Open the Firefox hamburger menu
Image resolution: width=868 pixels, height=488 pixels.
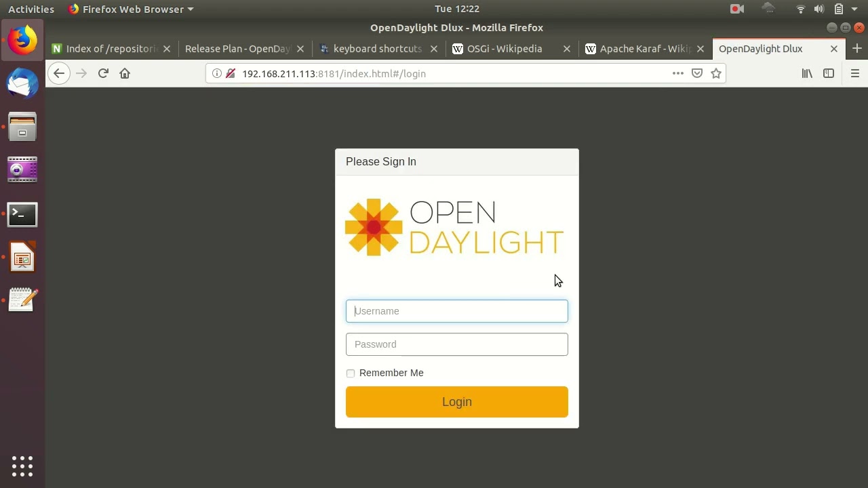click(x=854, y=73)
